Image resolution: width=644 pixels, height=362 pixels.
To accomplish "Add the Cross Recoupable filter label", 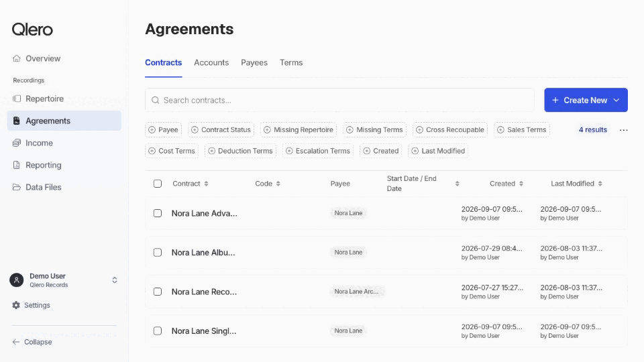I will [x=455, y=129].
